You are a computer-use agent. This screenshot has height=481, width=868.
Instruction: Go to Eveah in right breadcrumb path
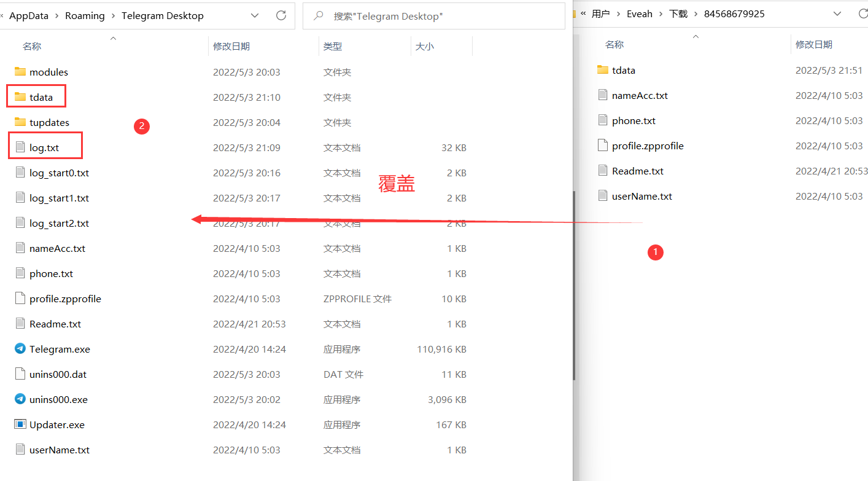point(640,14)
